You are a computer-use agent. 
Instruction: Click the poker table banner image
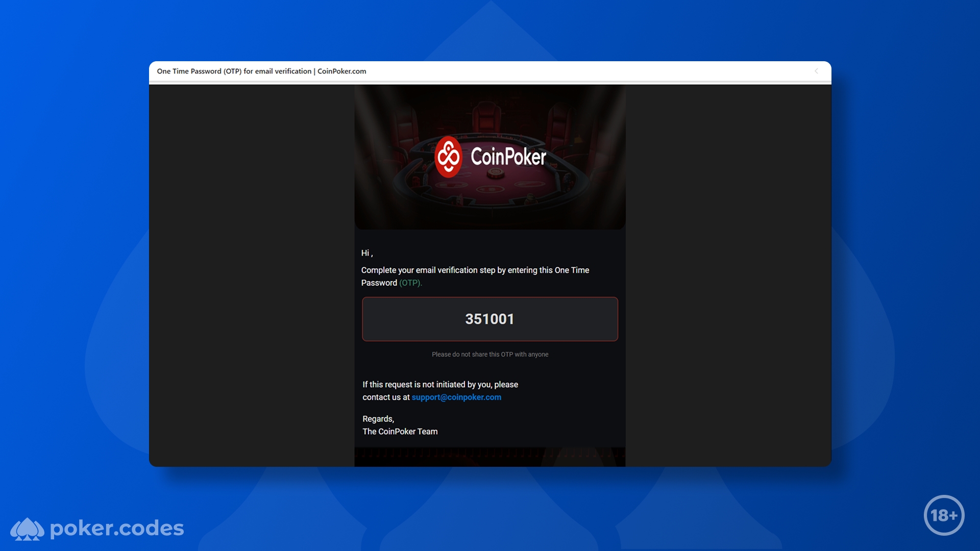[x=489, y=157]
